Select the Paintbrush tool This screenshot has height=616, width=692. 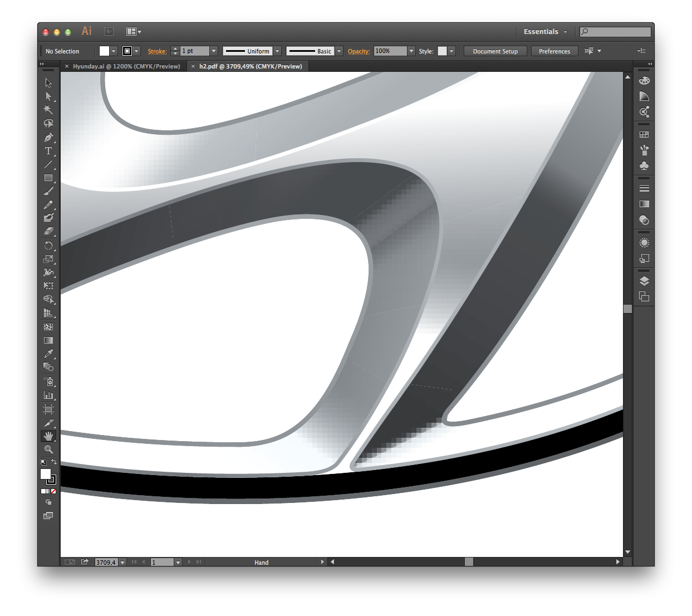click(48, 192)
